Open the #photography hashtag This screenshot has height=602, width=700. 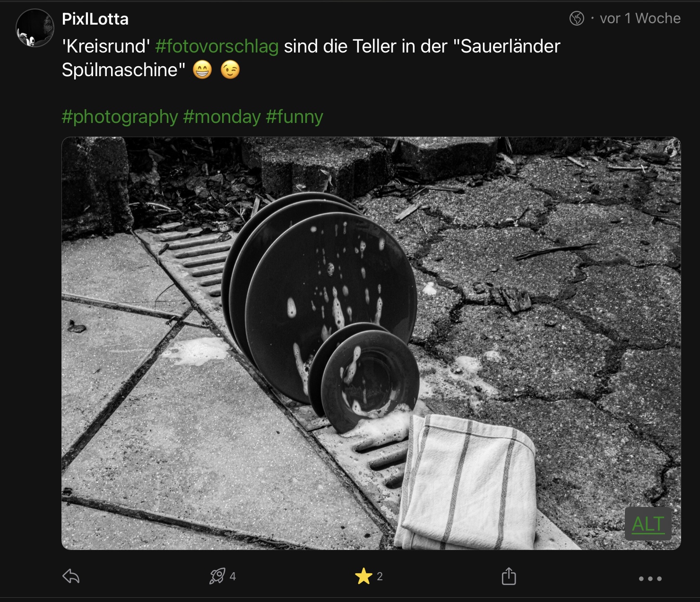120,116
